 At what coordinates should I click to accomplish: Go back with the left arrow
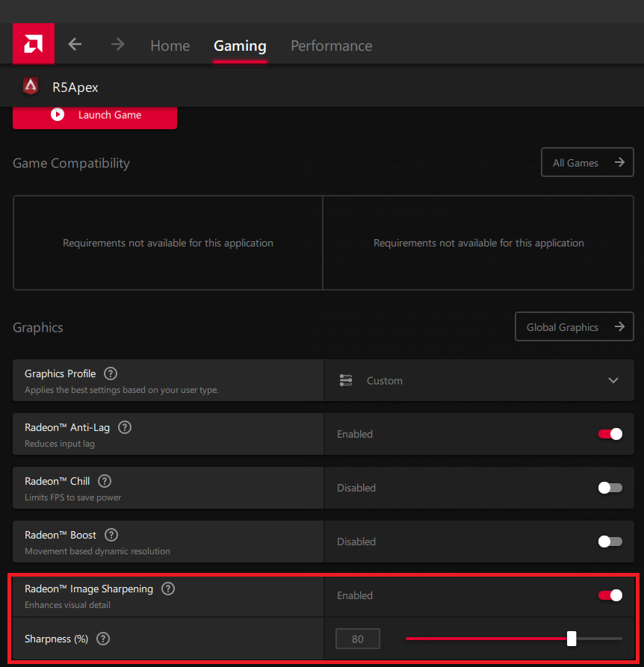click(x=75, y=44)
